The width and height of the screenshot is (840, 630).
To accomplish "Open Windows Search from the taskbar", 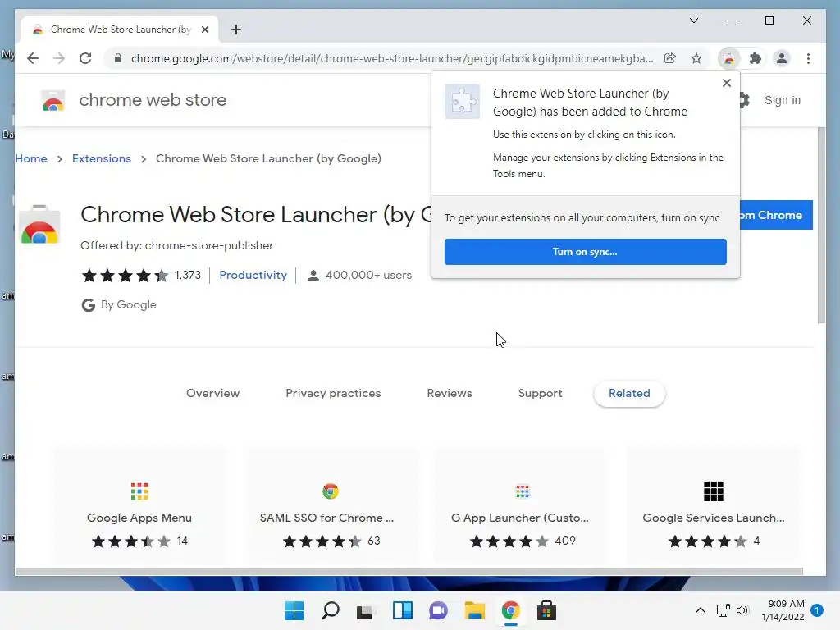I will (x=330, y=610).
